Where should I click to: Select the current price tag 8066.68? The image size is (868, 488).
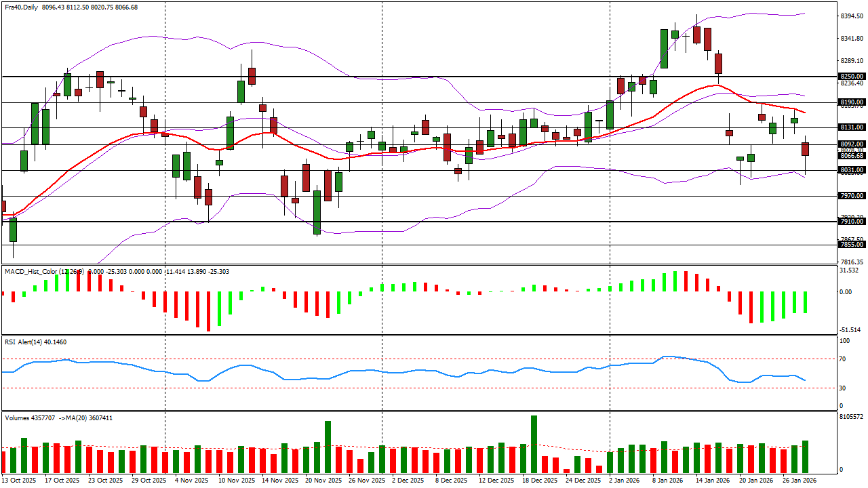(846, 156)
